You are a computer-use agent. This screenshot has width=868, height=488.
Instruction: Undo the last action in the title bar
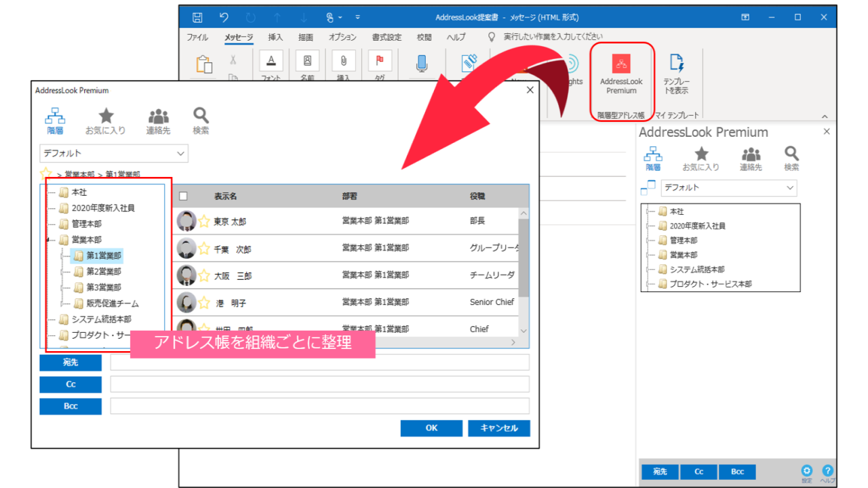click(224, 17)
